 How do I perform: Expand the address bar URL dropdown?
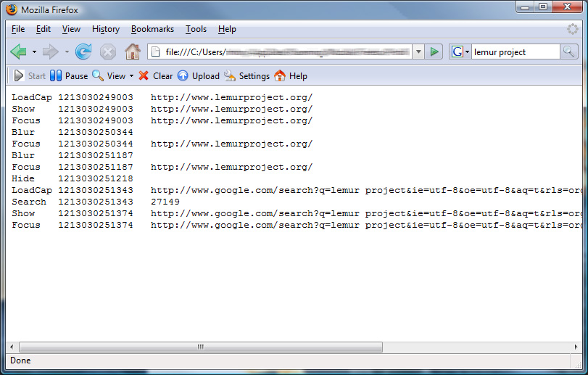(x=418, y=51)
